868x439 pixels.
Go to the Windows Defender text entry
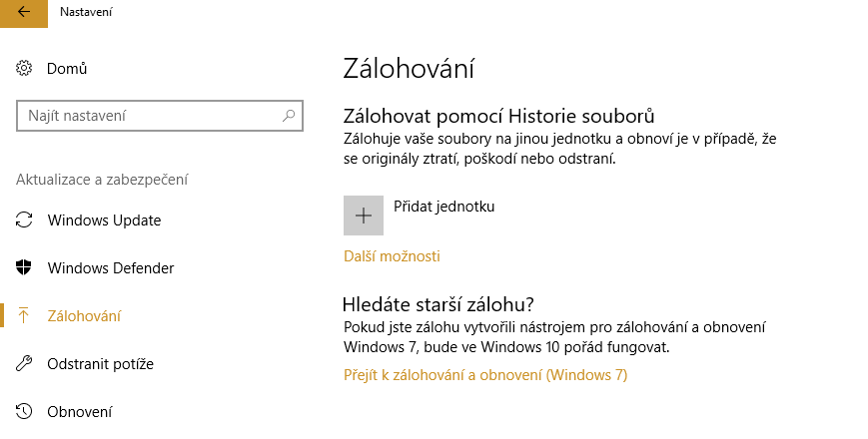[111, 267]
